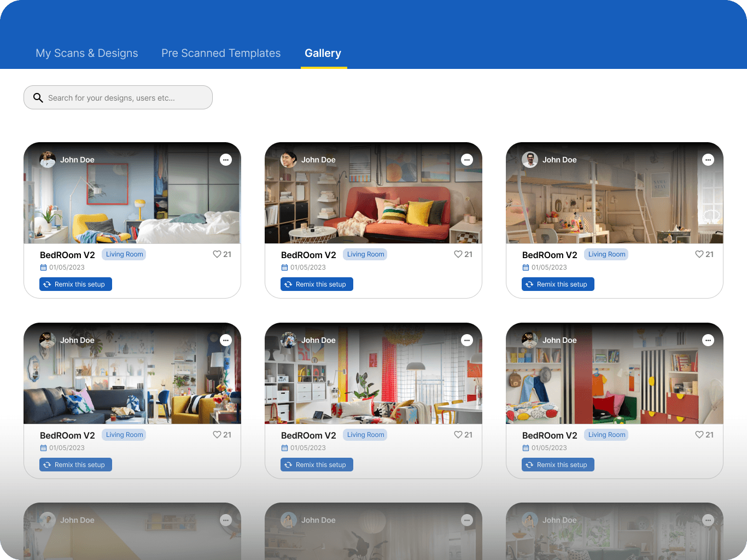Image resolution: width=747 pixels, height=560 pixels.
Task: Click the BedROom V2 title under the white shelving room
Action: [308, 435]
